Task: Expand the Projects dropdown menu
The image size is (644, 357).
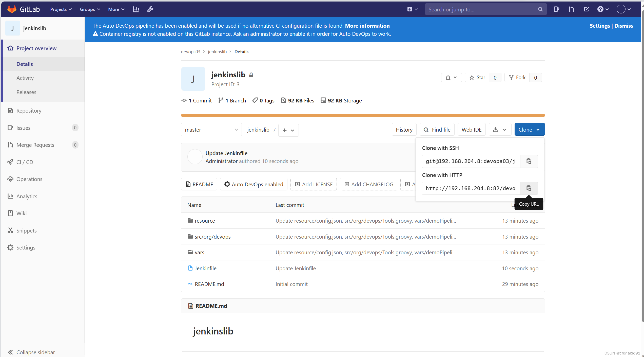Action: [61, 9]
